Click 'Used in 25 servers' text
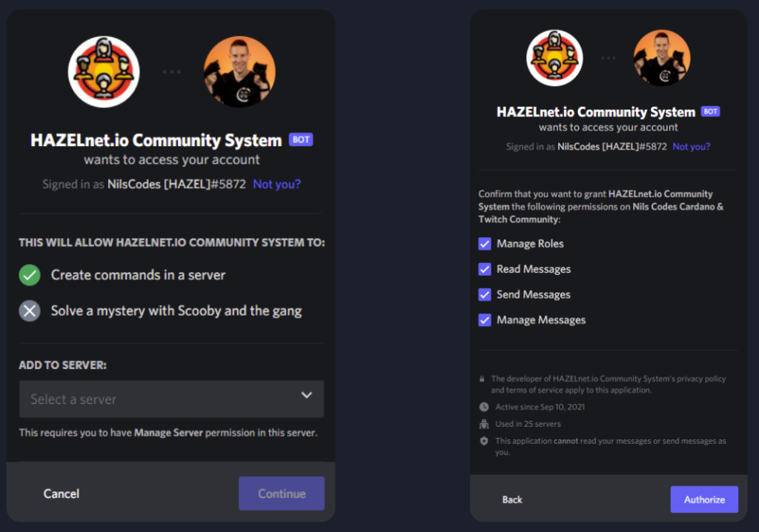The width and height of the screenshot is (759, 532). click(x=528, y=424)
